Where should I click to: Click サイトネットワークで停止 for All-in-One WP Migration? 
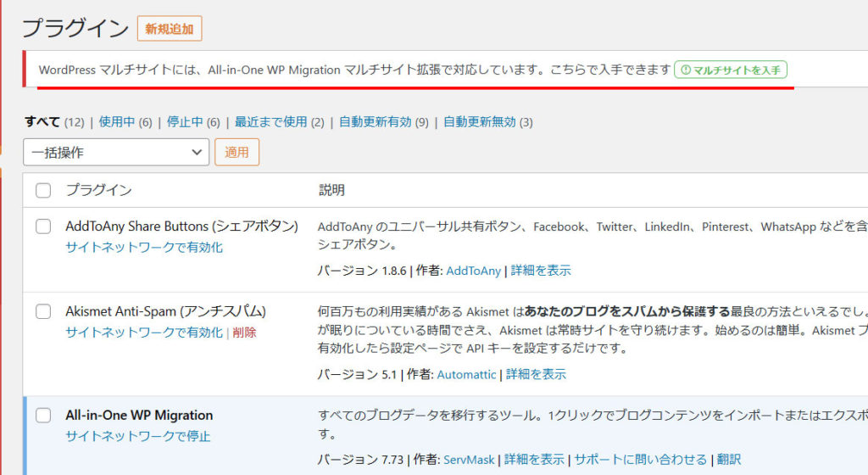(x=137, y=437)
